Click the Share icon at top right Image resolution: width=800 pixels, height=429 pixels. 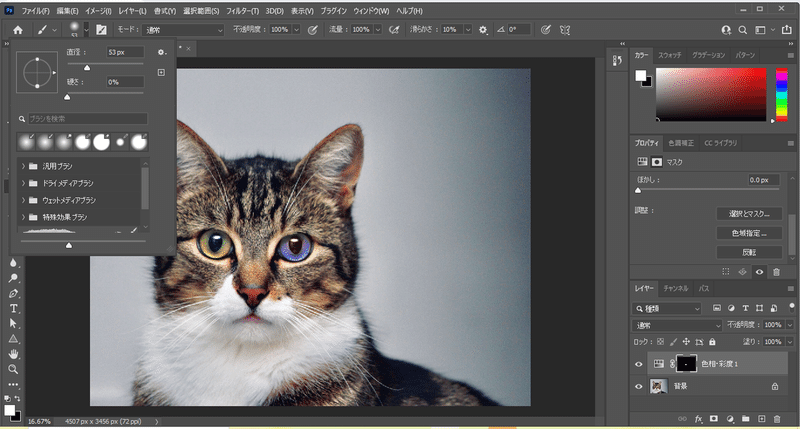point(787,30)
